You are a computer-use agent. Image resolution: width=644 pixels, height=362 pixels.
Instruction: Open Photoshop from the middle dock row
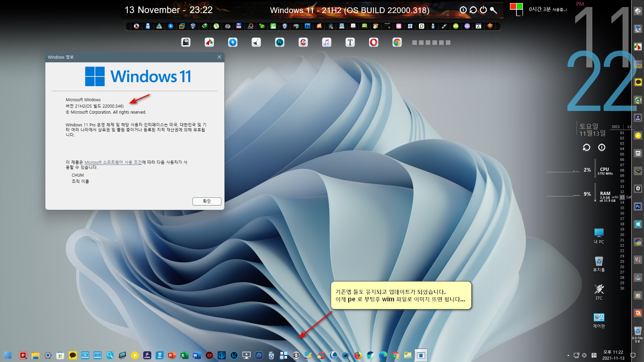(280, 42)
